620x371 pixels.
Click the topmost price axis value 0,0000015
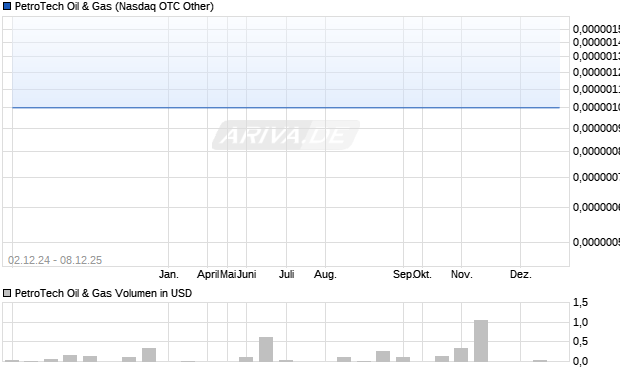[596, 29]
